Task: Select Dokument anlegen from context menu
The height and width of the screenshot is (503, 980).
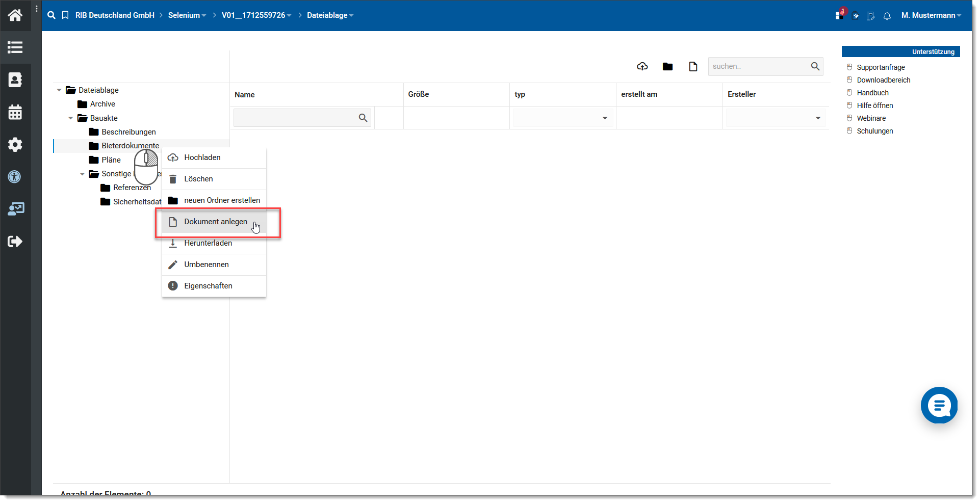Action: [x=215, y=222]
